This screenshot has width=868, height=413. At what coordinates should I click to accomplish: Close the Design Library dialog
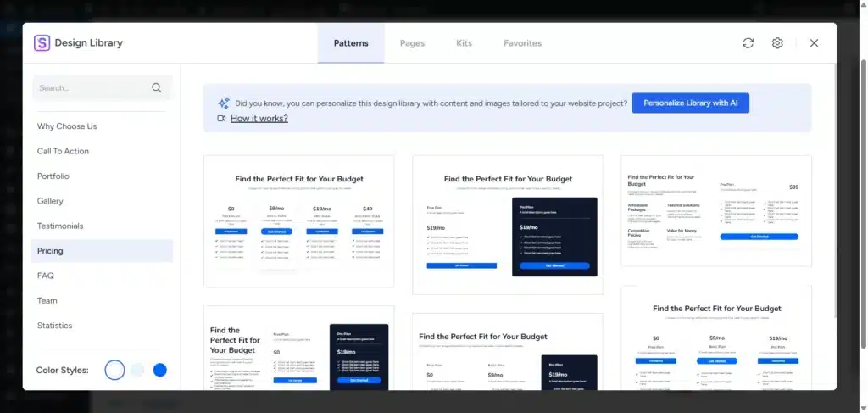click(814, 43)
